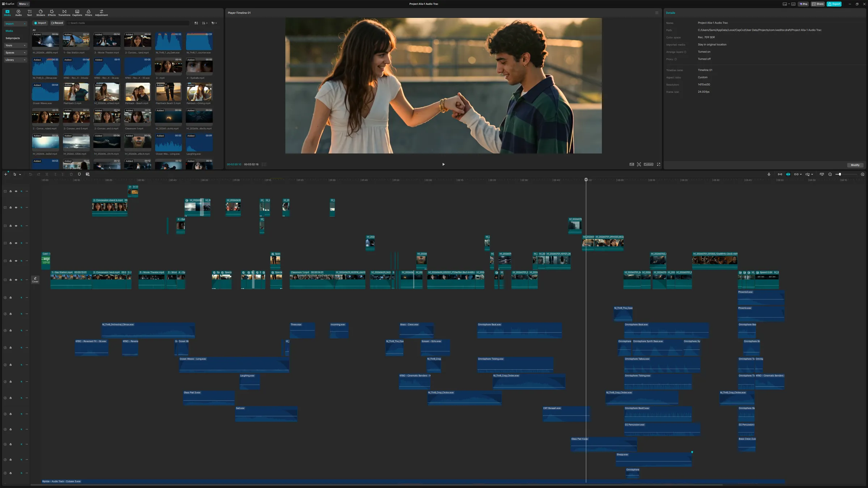Viewport: 868px width, 488px height.
Task: Click the Pro upgrade button
Action: [x=803, y=4]
